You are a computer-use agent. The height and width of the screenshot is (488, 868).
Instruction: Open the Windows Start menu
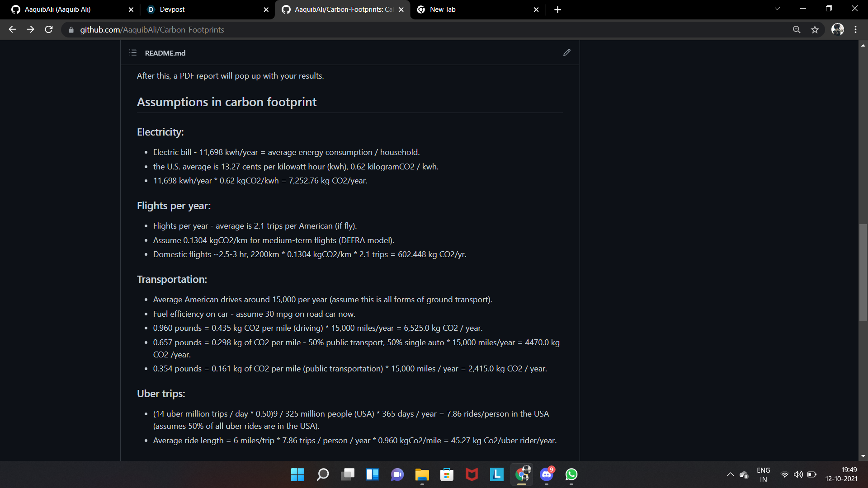(x=297, y=474)
